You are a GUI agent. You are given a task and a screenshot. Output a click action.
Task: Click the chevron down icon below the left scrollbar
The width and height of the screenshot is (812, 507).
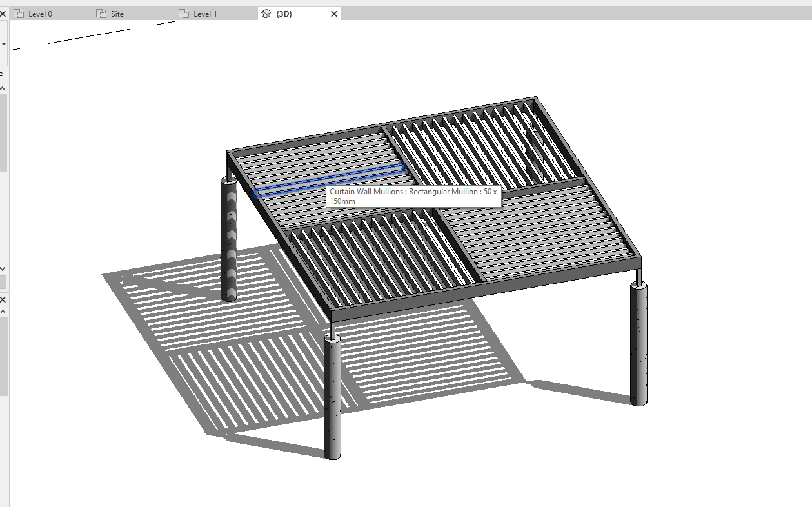pyautogui.click(x=3, y=270)
